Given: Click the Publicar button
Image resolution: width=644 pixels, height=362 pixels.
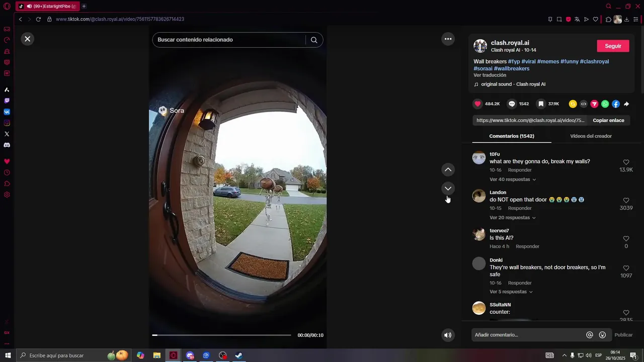Looking at the screenshot, I should pos(623,335).
